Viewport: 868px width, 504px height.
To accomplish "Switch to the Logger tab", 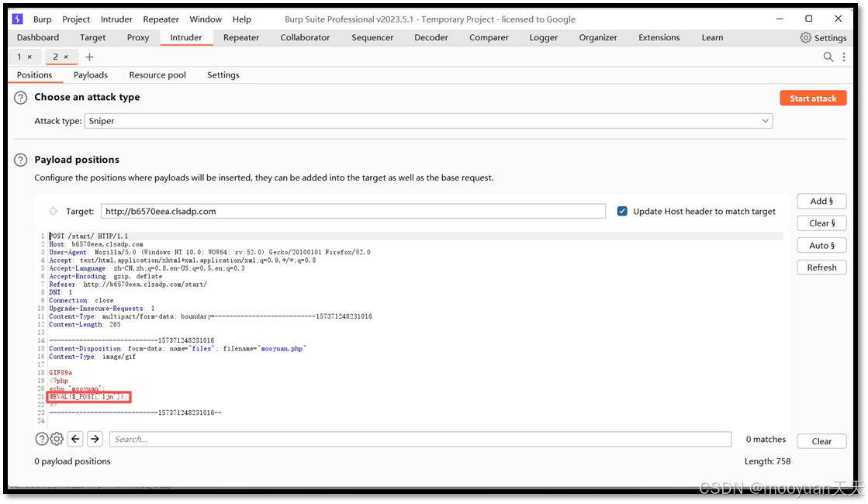I will tap(544, 38).
